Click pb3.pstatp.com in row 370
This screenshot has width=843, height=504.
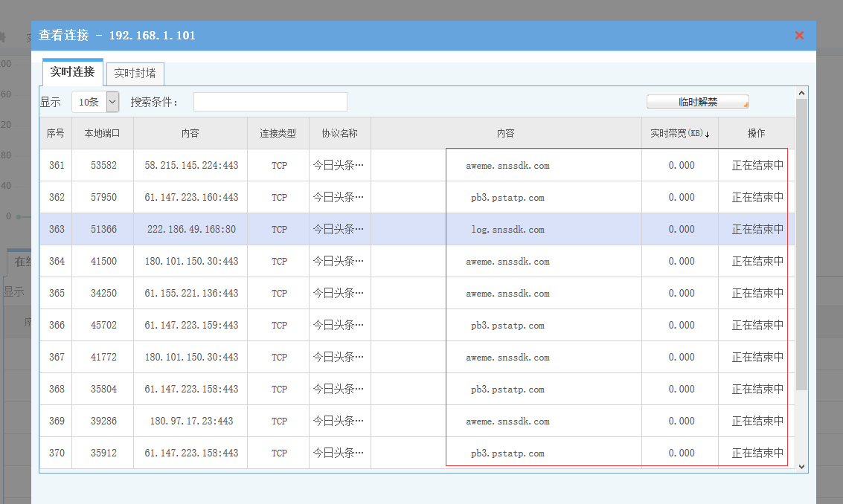pyautogui.click(x=507, y=453)
